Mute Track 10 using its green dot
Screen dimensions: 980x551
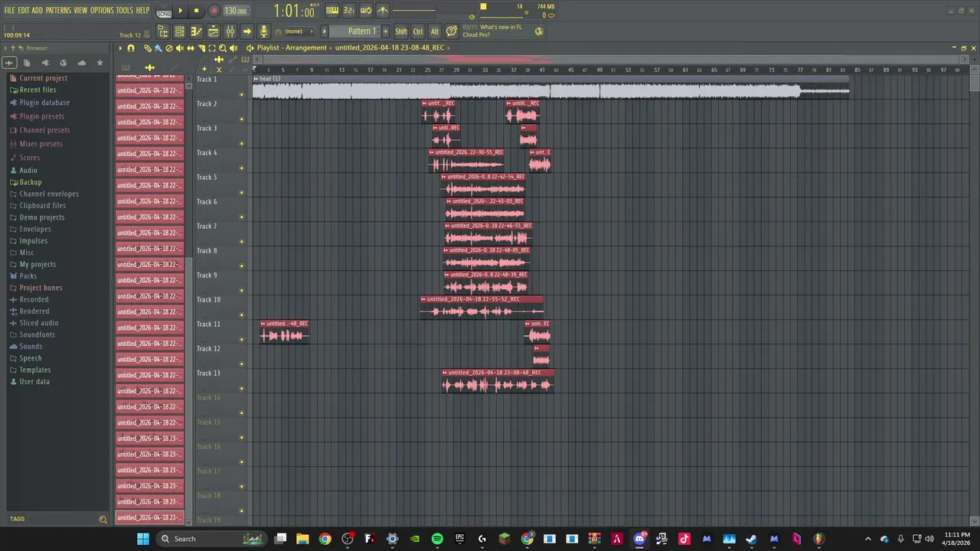[x=242, y=315]
